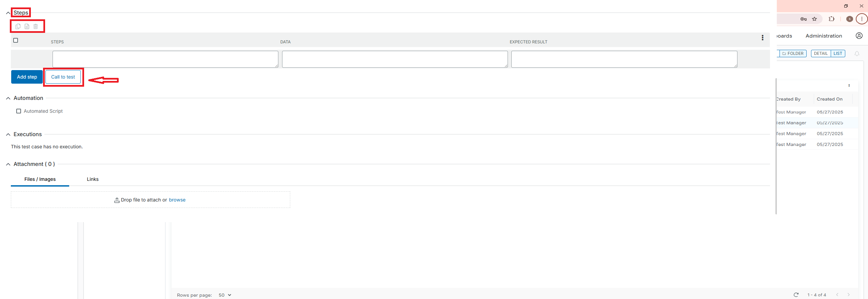868x299 pixels.
Task: Select all steps via header checkbox
Action: 16,40
